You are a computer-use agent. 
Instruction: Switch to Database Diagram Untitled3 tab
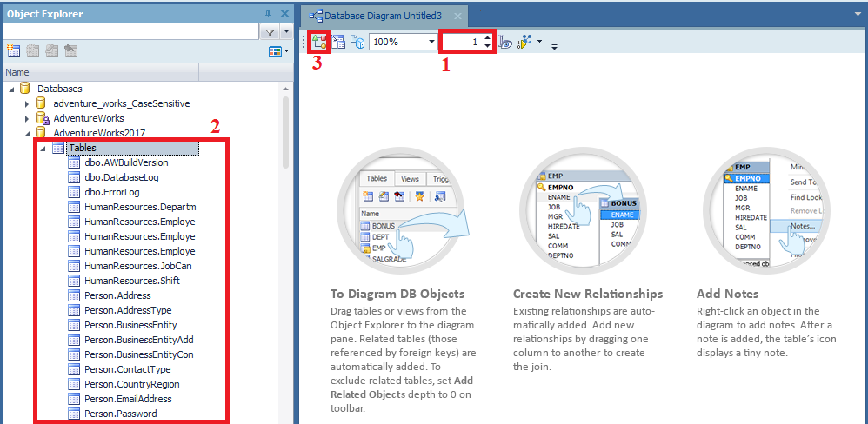tap(382, 16)
